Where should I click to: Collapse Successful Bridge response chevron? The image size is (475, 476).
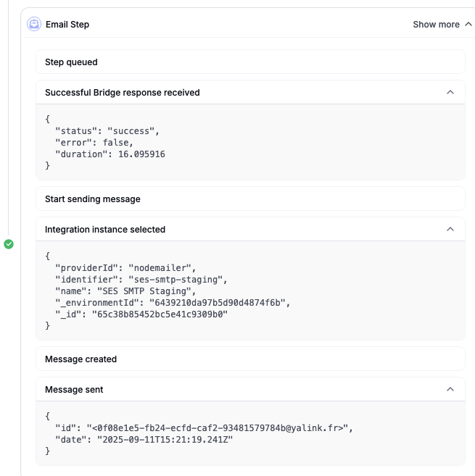(x=450, y=92)
